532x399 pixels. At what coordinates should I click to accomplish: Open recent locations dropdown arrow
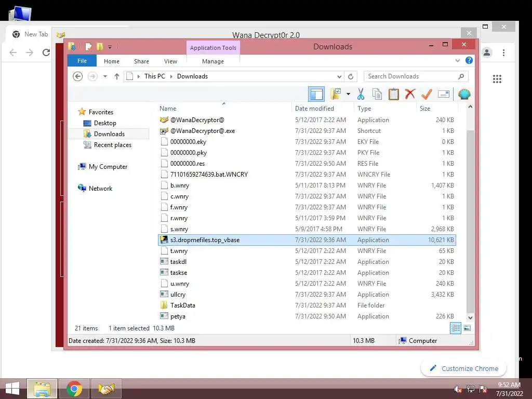(x=105, y=76)
